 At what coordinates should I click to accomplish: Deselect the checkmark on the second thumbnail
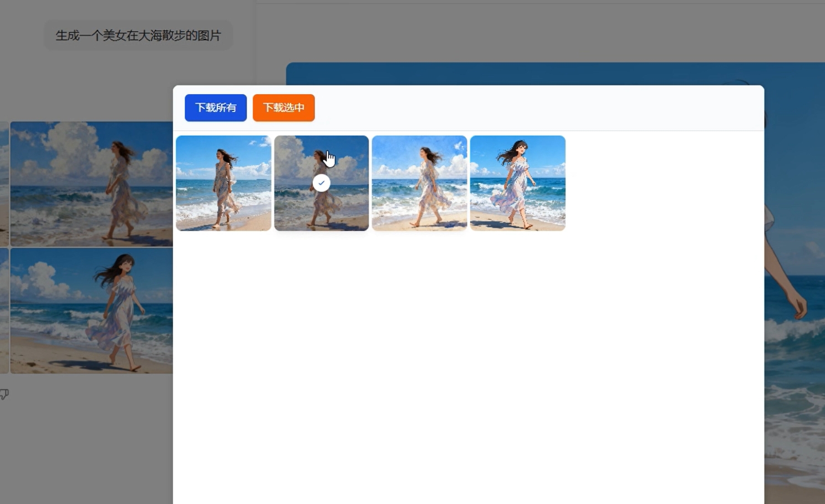[322, 183]
